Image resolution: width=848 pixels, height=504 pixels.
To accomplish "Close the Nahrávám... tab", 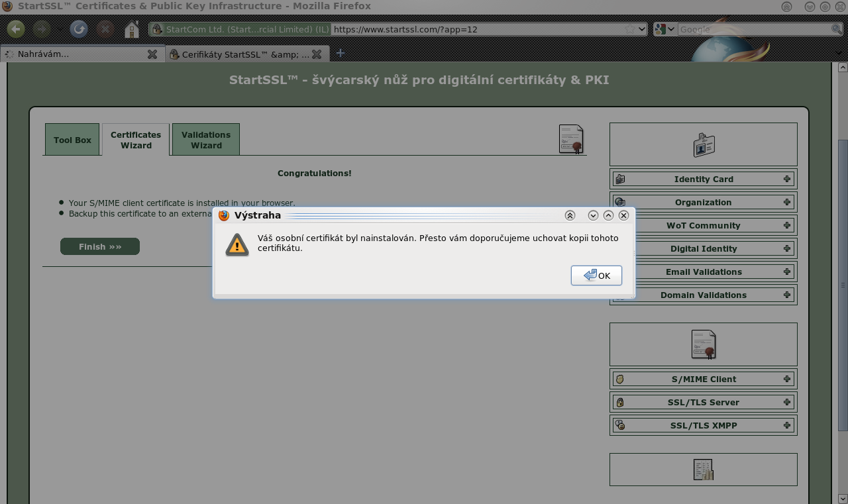I will click(x=152, y=54).
